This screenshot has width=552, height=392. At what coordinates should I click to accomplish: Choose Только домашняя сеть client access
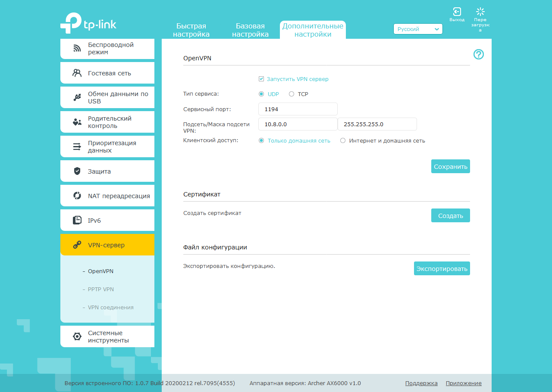click(x=261, y=140)
